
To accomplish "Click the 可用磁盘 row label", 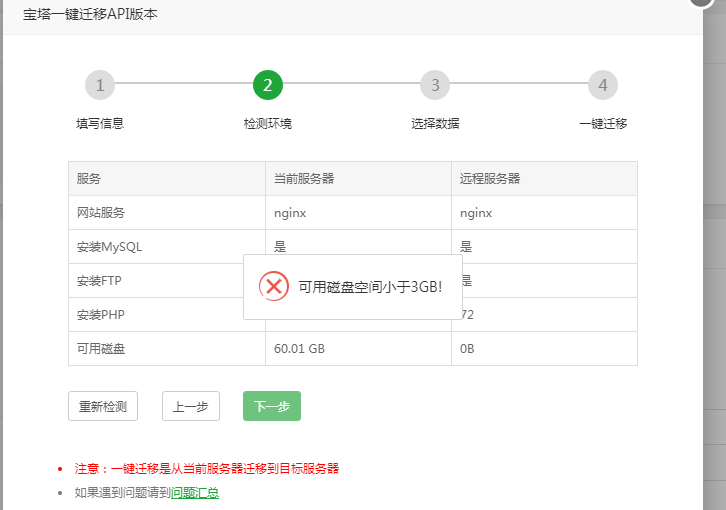I will tap(101, 348).
